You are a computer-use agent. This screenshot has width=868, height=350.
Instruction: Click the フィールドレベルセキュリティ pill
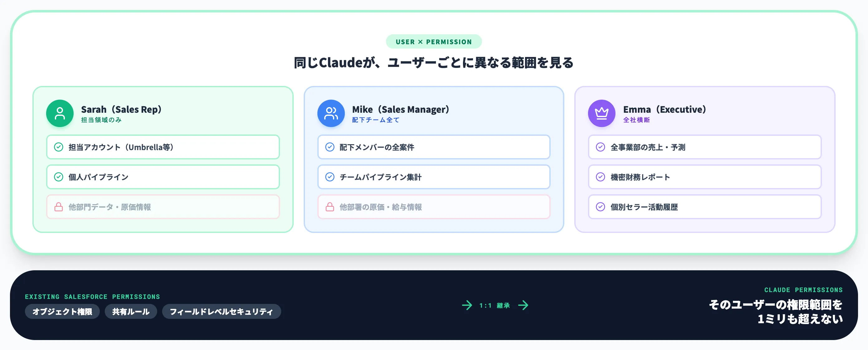tap(221, 312)
